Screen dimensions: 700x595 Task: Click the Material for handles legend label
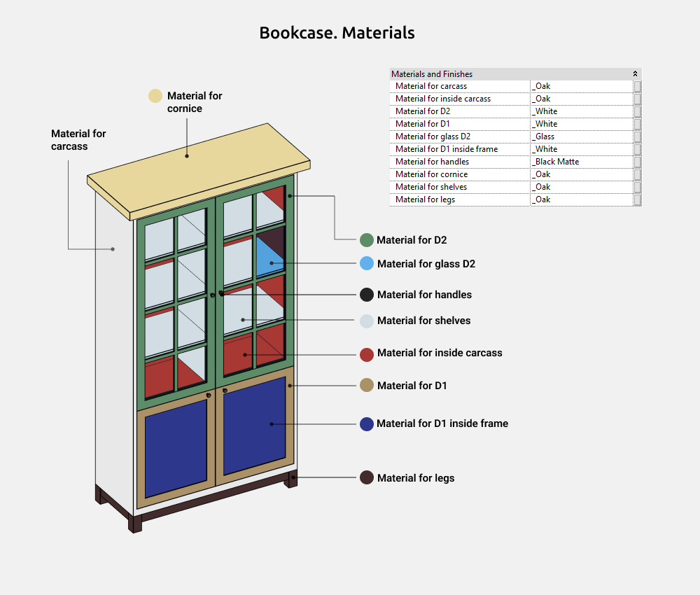point(425,295)
